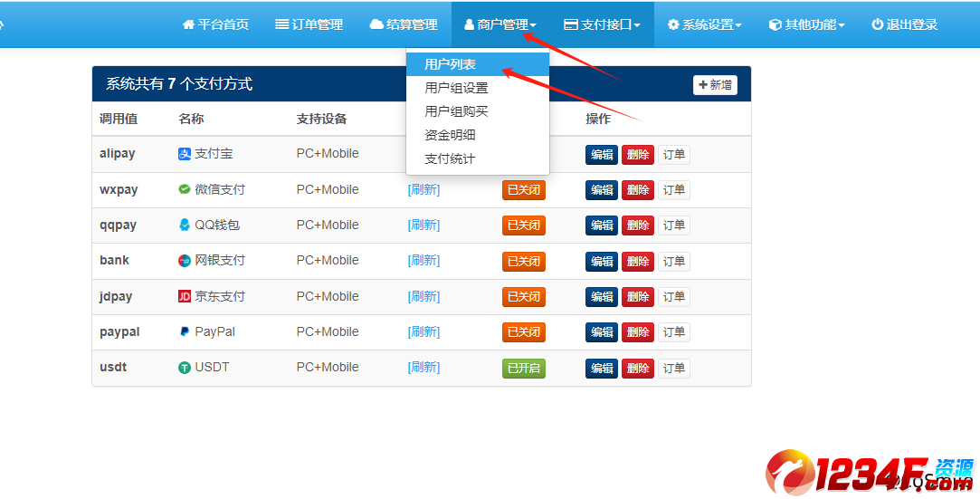View orders for bank row

click(x=674, y=262)
